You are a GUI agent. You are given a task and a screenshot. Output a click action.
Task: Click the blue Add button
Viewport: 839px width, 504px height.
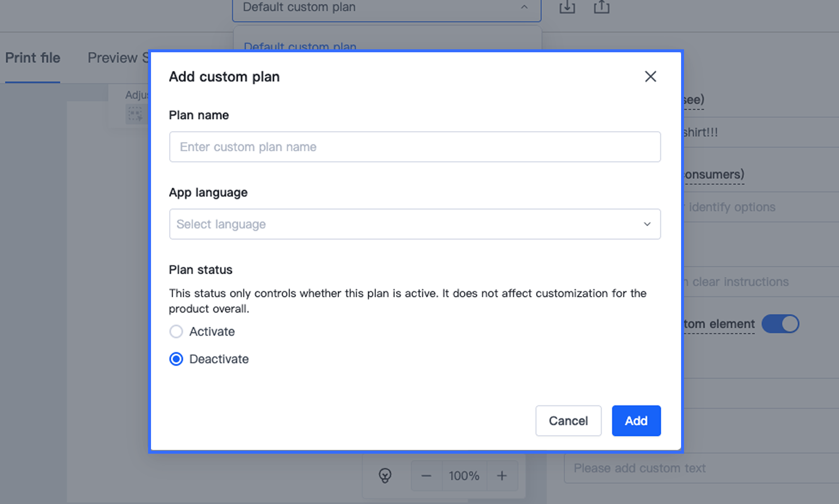(636, 421)
